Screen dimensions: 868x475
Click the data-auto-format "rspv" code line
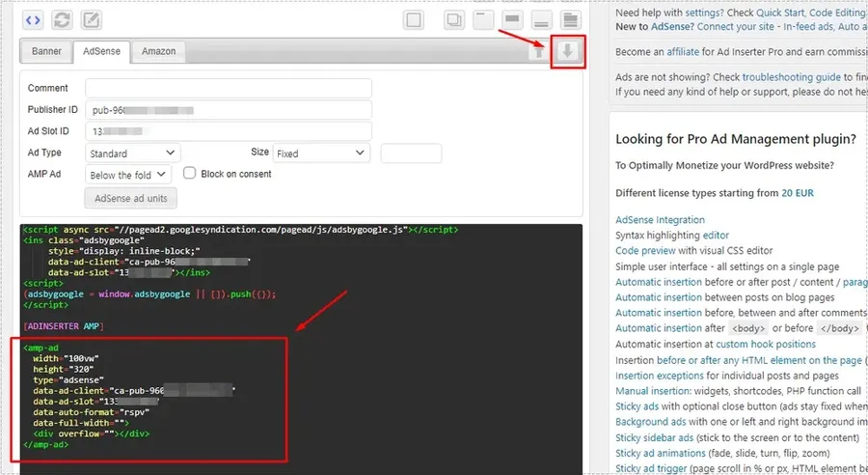(91, 412)
